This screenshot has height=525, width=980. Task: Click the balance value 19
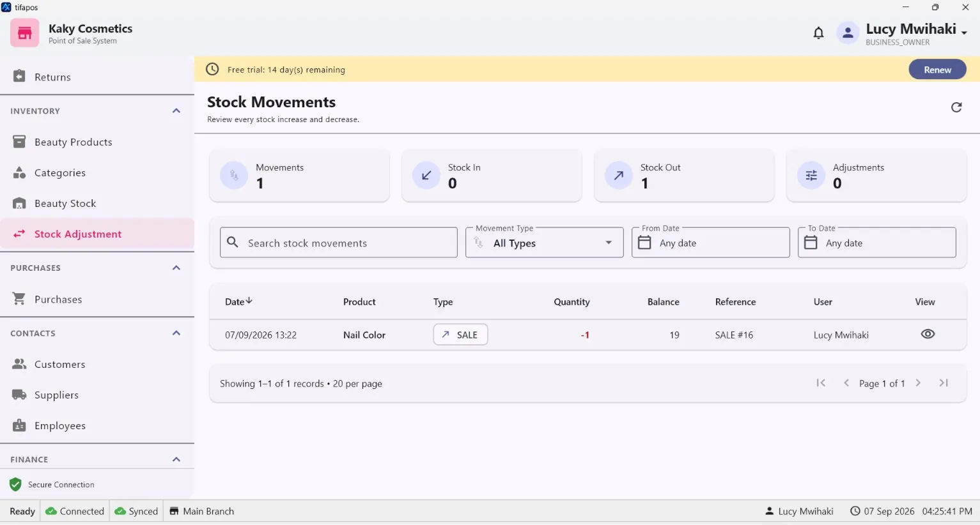click(674, 335)
